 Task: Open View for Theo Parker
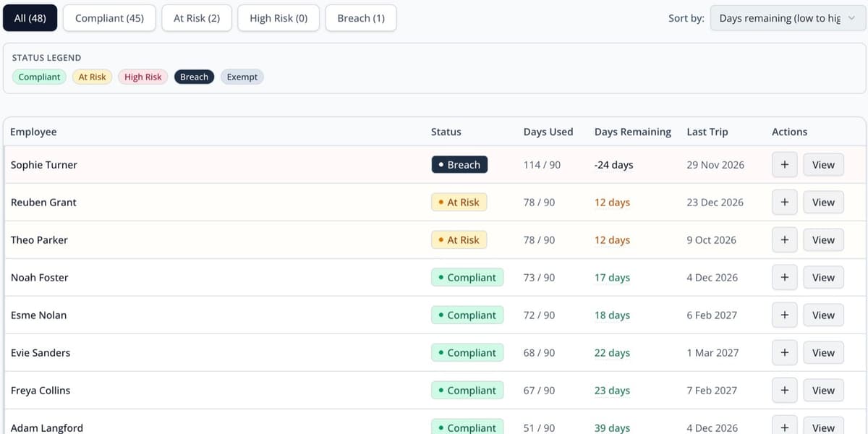[823, 240]
